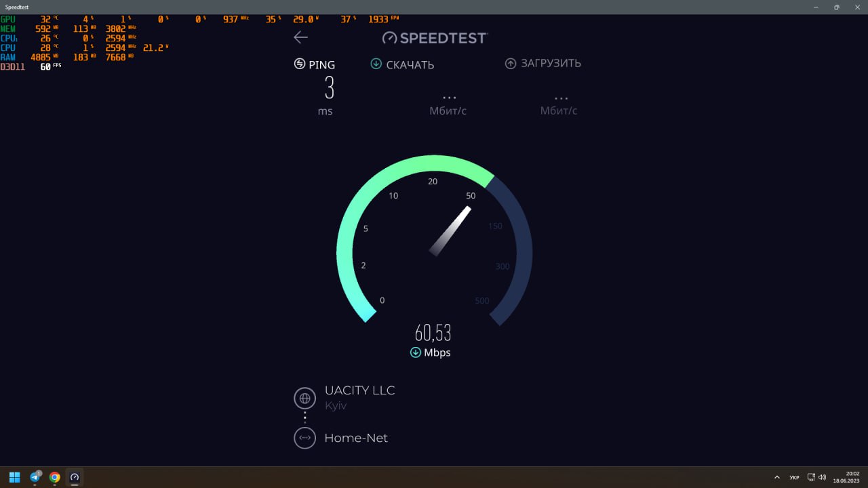Click the Мбит/с unit under СКАЧАТЬ

(448, 110)
